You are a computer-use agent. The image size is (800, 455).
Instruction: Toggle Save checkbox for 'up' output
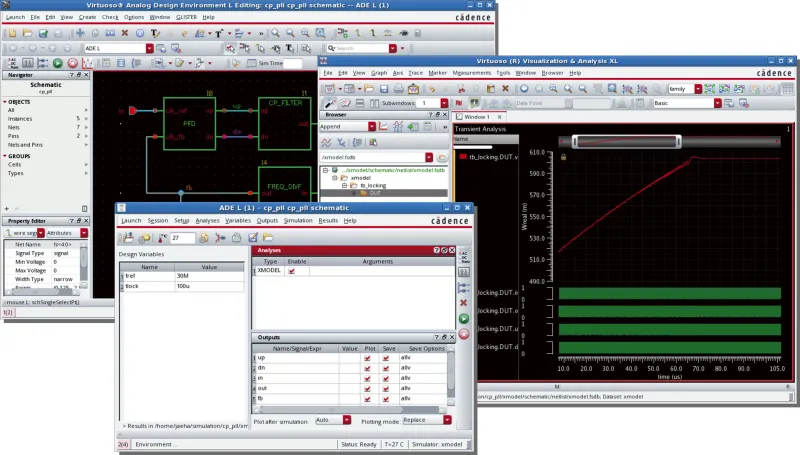click(386, 358)
